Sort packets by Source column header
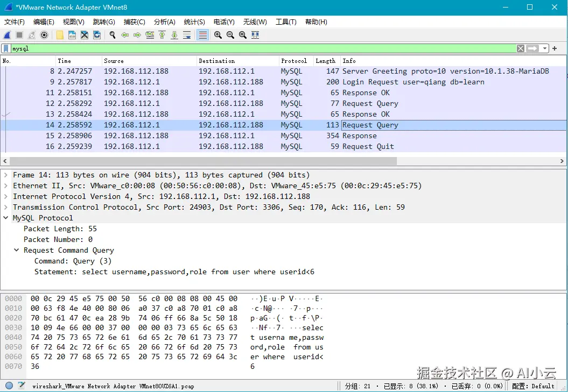 click(x=149, y=61)
